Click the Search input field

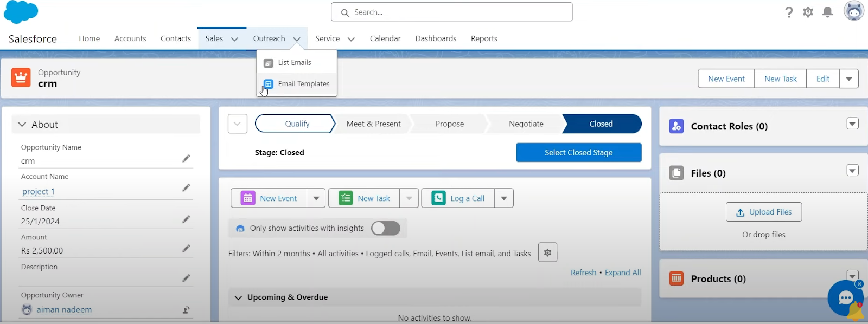[x=452, y=12]
